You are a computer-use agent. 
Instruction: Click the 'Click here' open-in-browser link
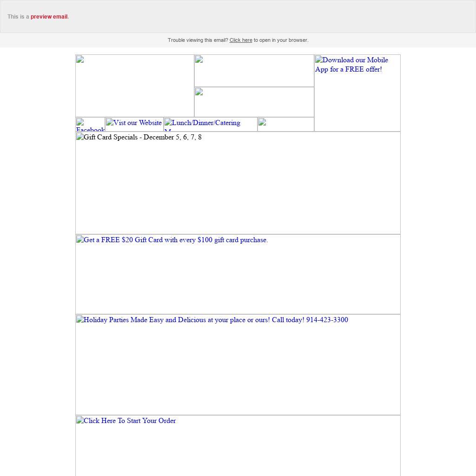pyautogui.click(x=240, y=40)
